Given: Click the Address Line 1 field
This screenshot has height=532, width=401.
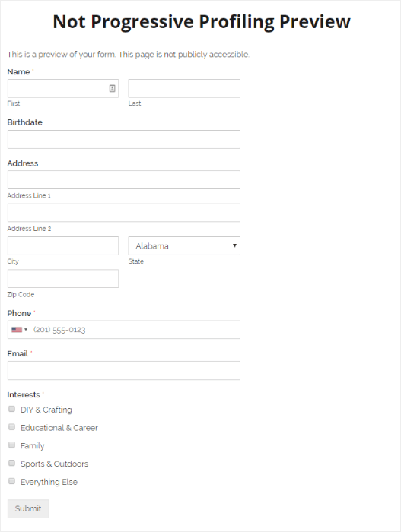Looking at the screenshot, I should pyautogui.click(x=124, y=179).
